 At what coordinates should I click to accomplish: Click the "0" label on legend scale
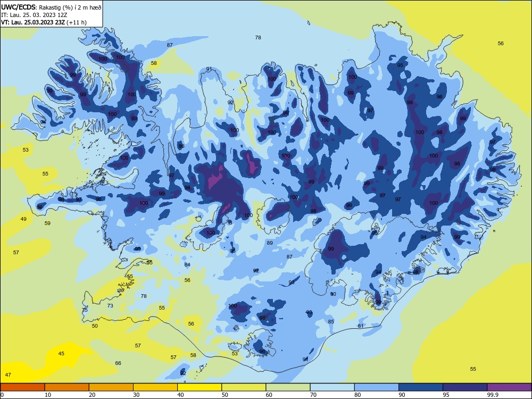(2, 395)
